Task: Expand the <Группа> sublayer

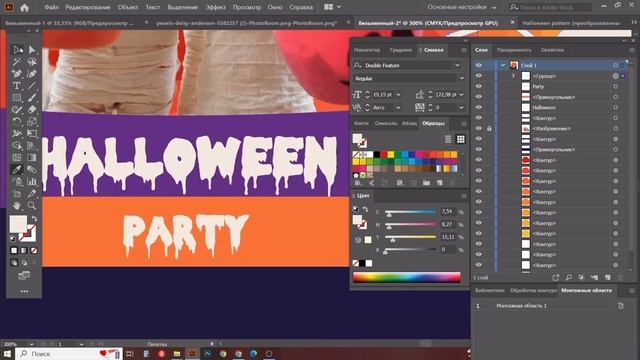Action: point(513,76)
